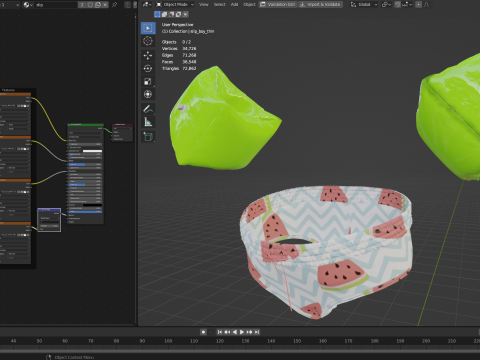Open the Object Mode dropdown
This screenshot has width=480, height=360.
click(175, 4)
